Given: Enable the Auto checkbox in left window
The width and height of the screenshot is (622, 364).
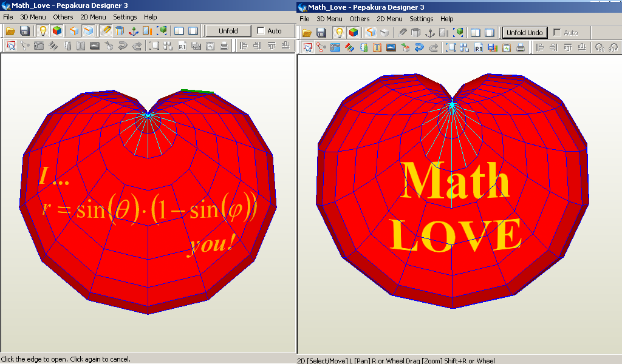Looking at the screenshot, I should tap(260, 30).
